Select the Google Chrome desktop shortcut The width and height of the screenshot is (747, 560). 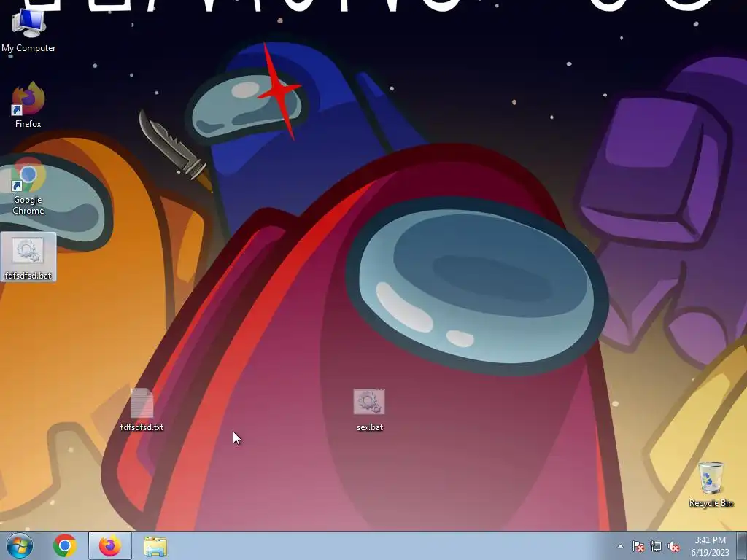tap(28, 186)
